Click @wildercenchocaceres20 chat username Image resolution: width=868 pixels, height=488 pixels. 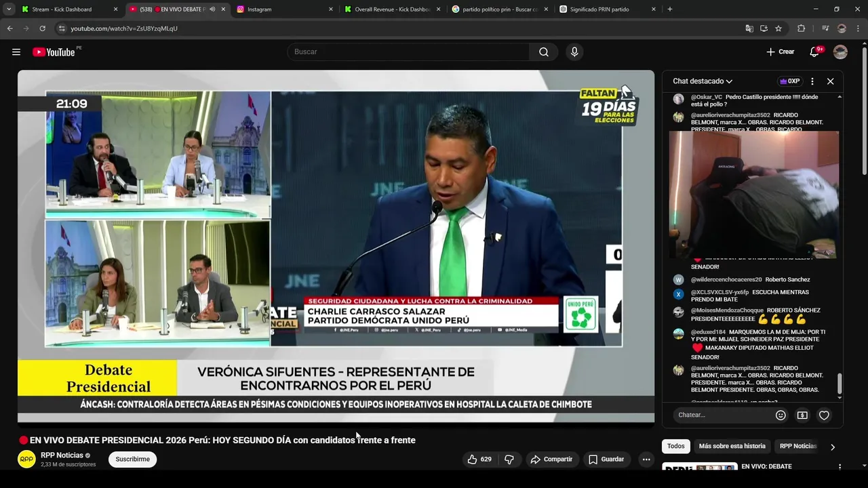(726, 280)
